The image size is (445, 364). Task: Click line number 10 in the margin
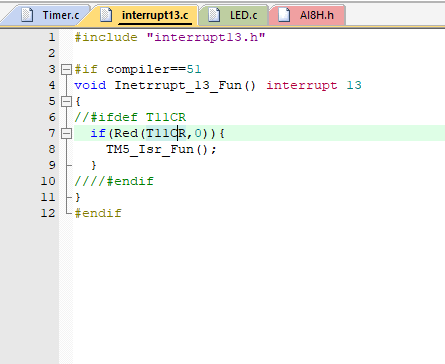(48, 181)
